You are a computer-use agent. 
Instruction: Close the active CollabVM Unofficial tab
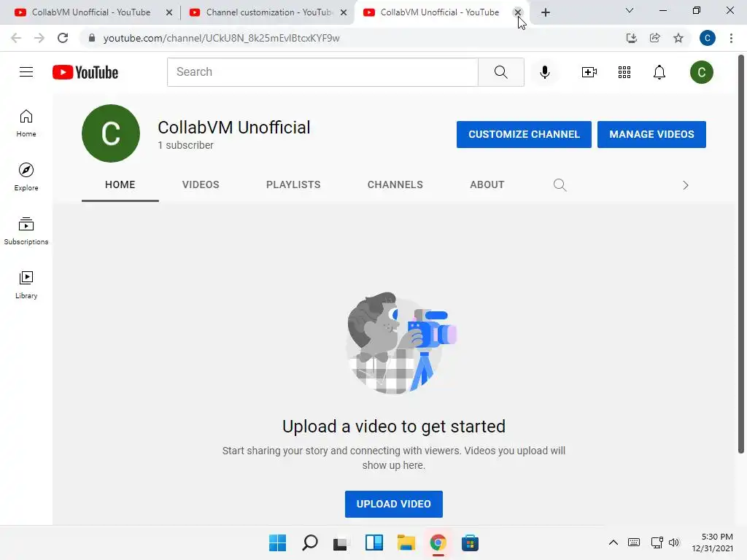coord(518,13)
